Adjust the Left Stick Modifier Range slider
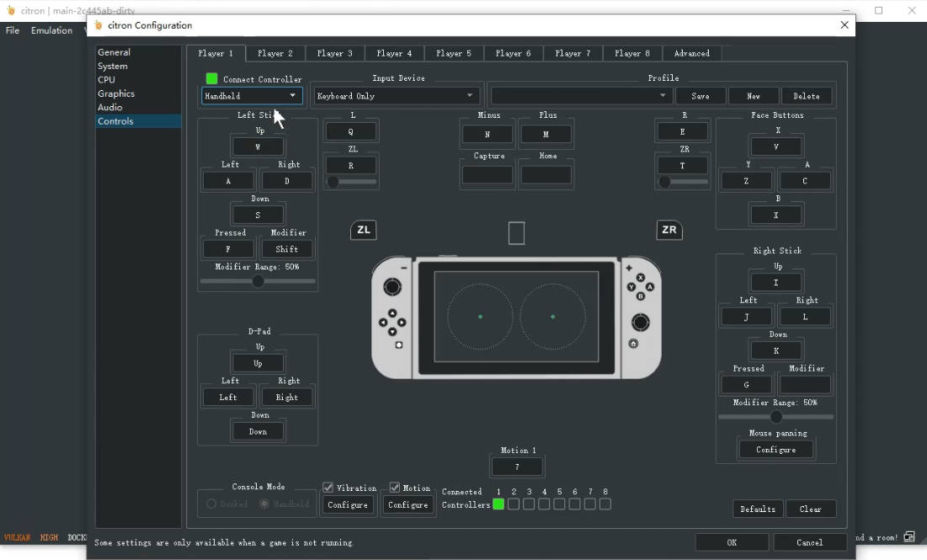 258,281
